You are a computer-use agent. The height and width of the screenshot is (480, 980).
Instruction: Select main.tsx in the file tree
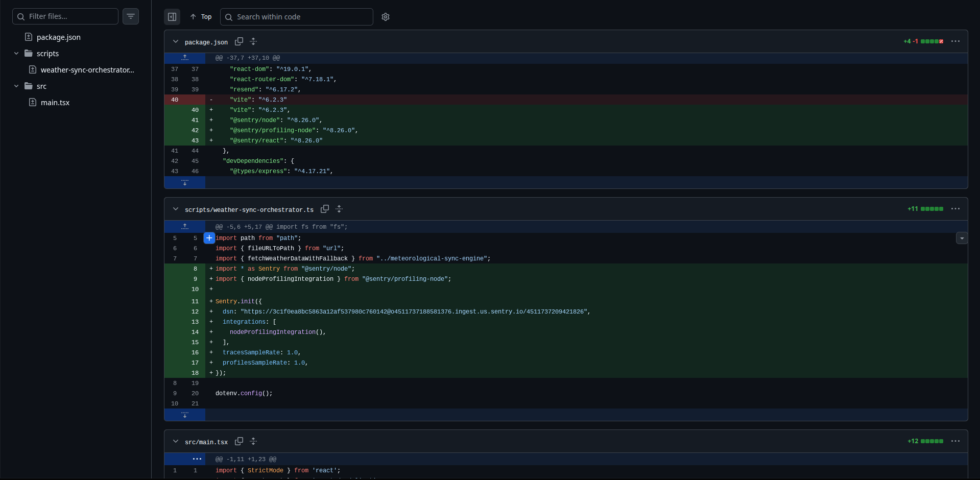point(55,103)
